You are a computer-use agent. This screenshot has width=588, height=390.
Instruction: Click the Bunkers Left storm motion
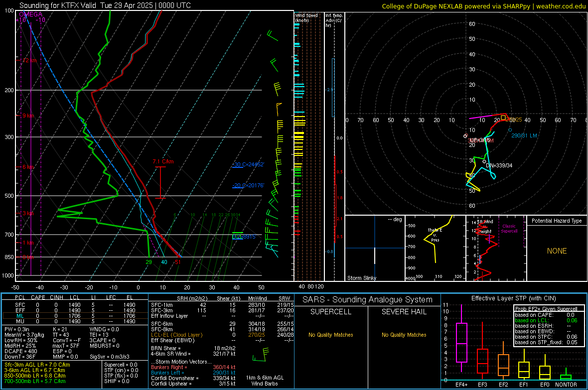coord(193,373)
